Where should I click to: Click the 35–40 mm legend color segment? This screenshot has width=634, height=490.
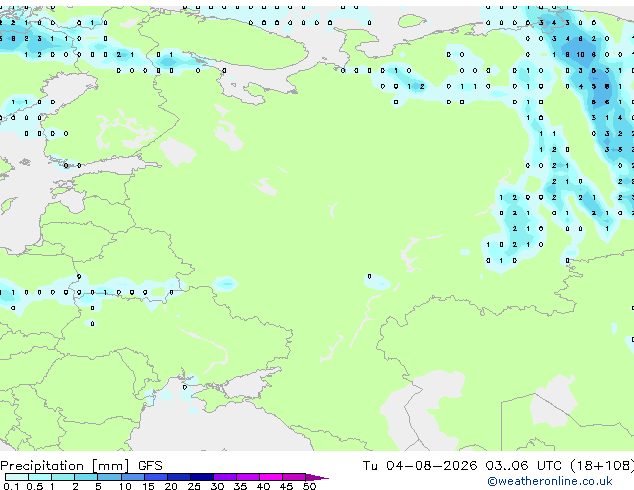[x=247, y=477]
